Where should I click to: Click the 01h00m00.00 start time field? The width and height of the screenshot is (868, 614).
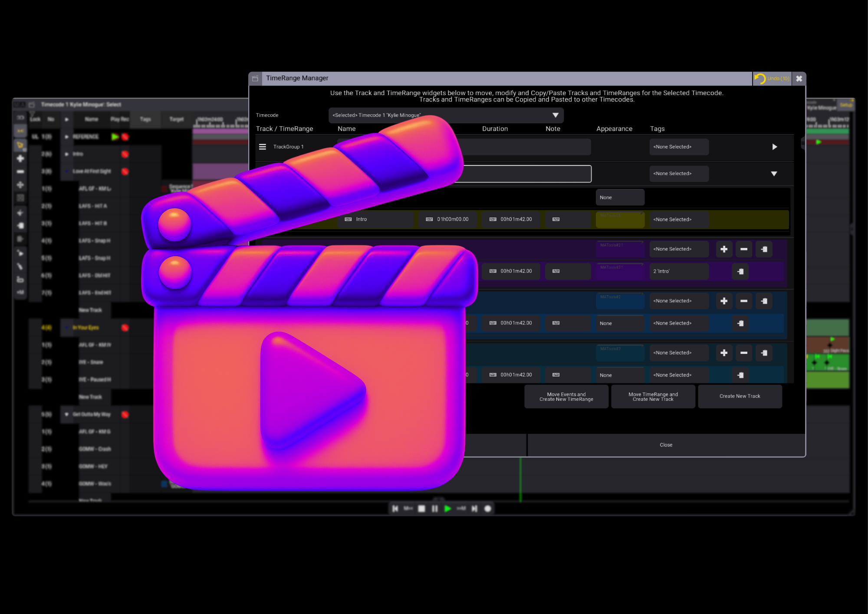pyautogui.click(x=447, y=220)
